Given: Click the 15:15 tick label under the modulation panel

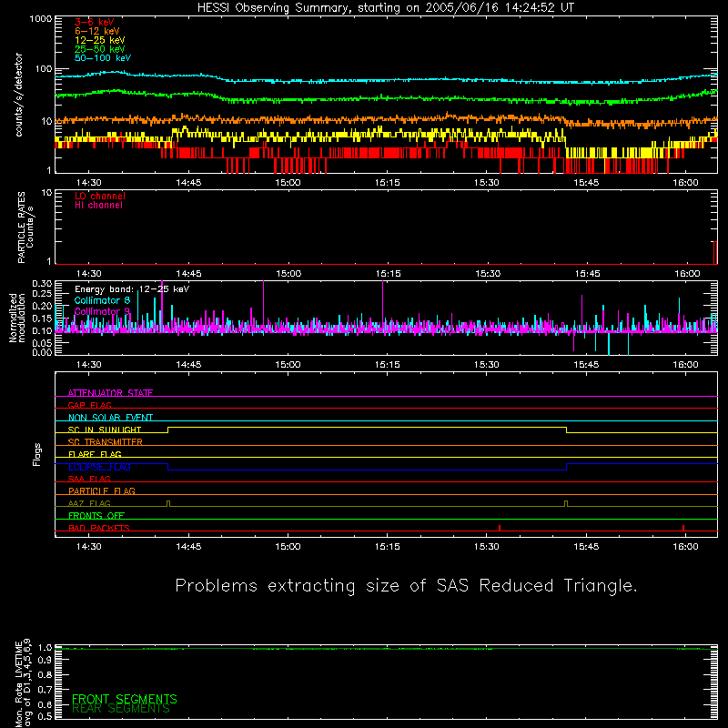Looking at the screenshot, I should (388, 365).
